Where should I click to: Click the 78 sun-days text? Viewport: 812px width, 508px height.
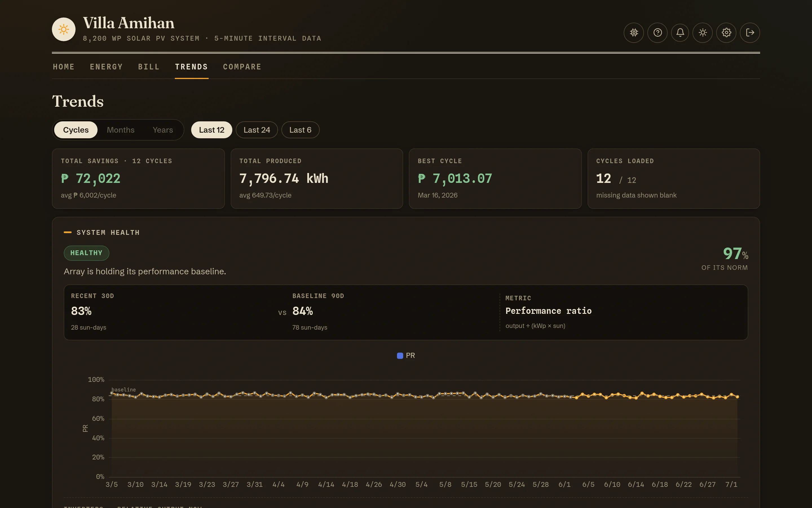pyautogui.click(x=310, y=328)
